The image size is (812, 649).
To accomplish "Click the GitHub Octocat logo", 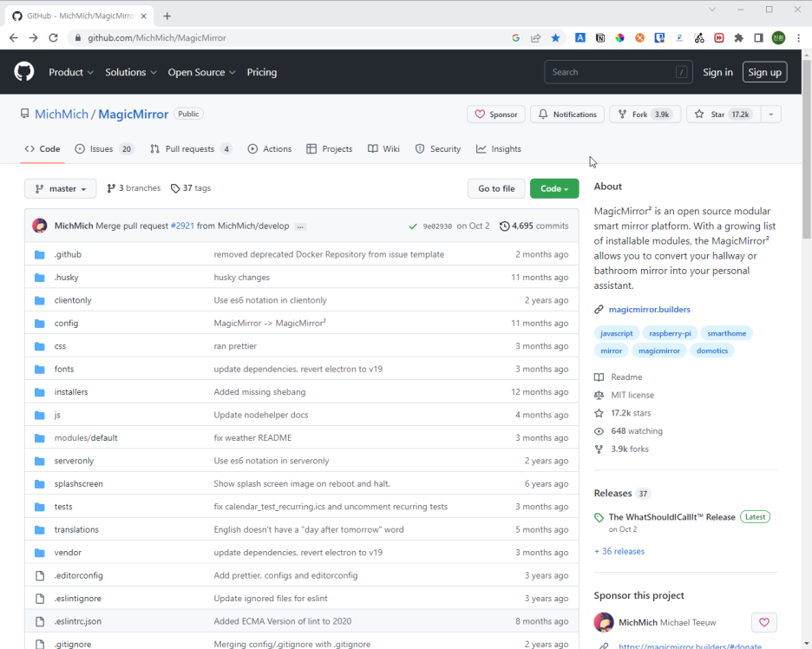I will 23,71.
